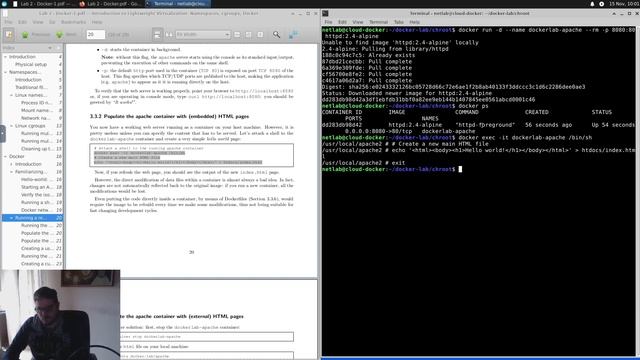The width and height of the screenshot is (640, 360).
Task: Open the Terminal window's File menu
Action: (x=328, y=22)
